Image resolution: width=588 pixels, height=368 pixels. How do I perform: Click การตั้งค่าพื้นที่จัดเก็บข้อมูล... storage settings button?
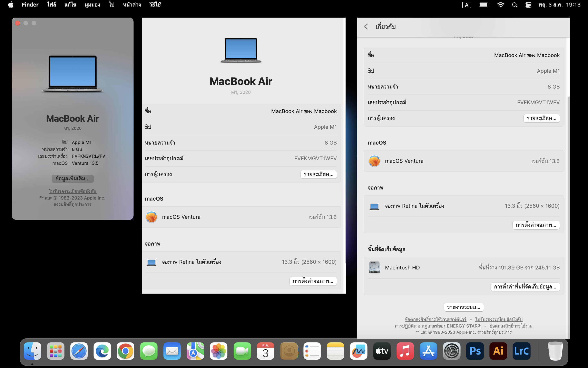525,287
